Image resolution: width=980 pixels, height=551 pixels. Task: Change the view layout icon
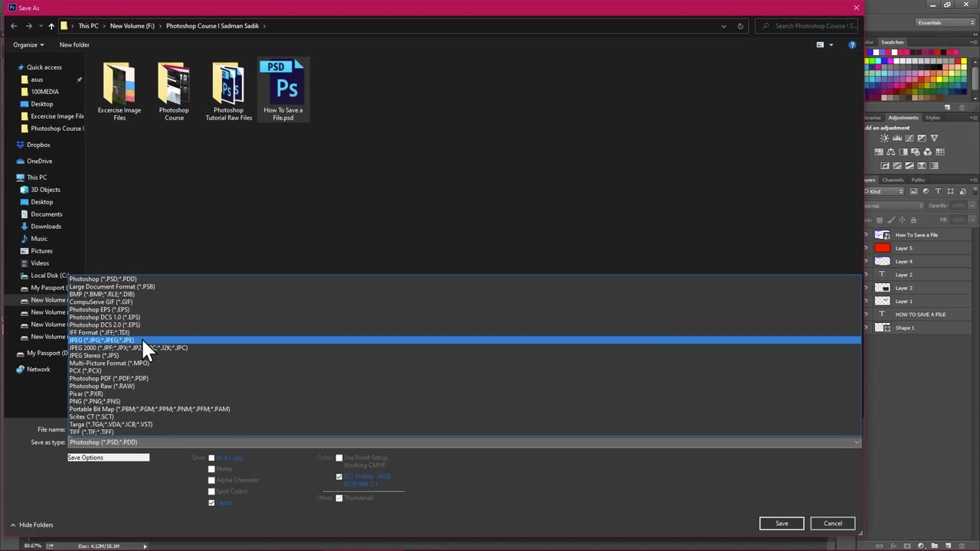point(820,44)
